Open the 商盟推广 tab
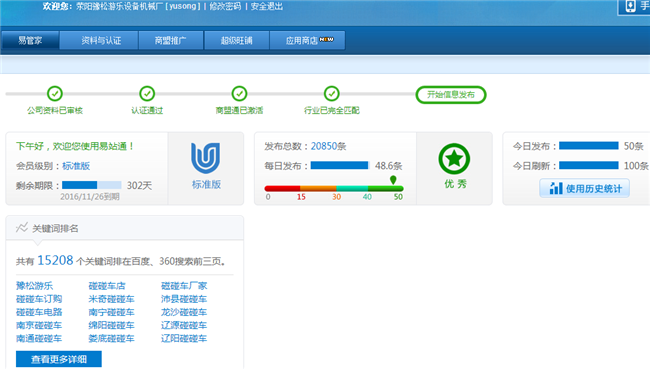 tap(170, 40)
